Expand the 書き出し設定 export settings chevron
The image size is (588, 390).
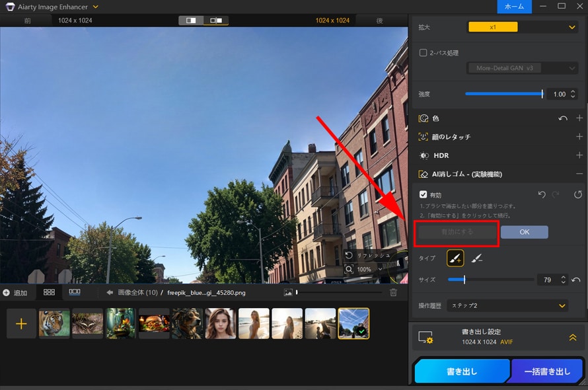click(x=572, y=336)
